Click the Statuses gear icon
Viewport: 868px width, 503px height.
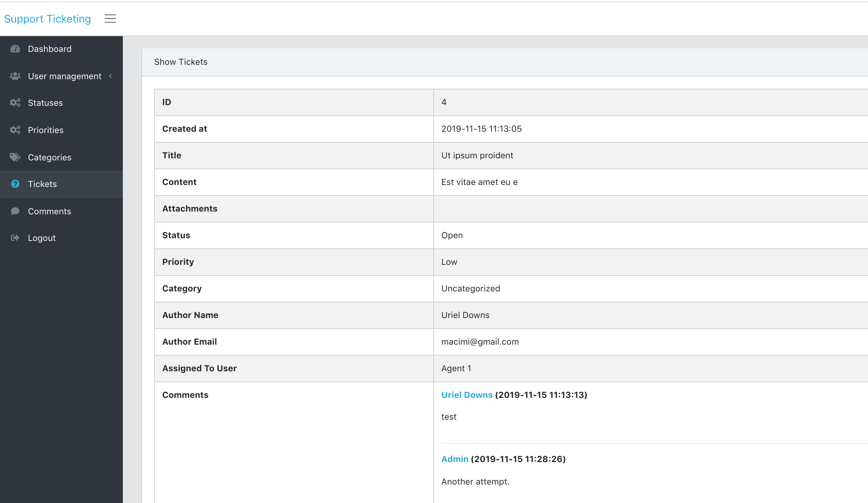click(x=16, y=102)
